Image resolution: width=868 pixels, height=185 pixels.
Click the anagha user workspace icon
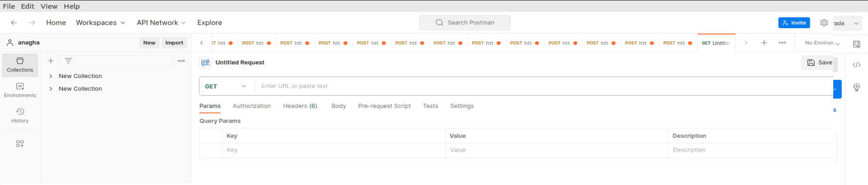click(9, 42)
